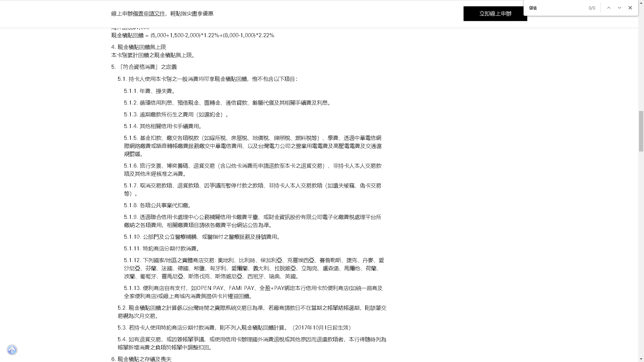The width and height of the screenshot is (644, 362).
Task: Close the find-in-page bar
Action: 630,8
